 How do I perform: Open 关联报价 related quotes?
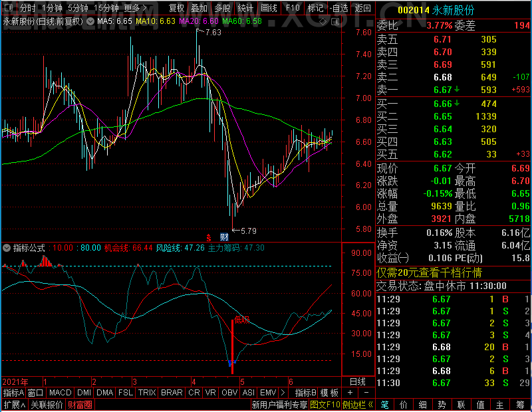point(47,405)
